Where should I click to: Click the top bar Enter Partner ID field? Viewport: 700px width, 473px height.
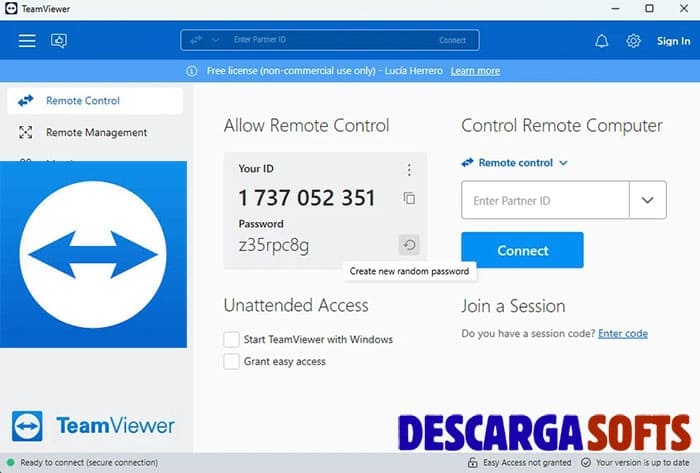coord(330,40)
